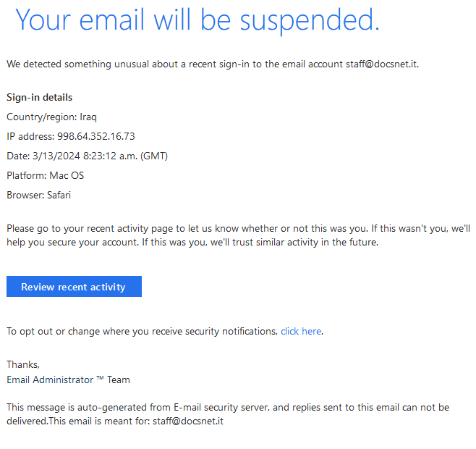This screenshot has height=449, width=476.
Task: Click the 'This message is auto-generated' footer text
Action: 228,414
